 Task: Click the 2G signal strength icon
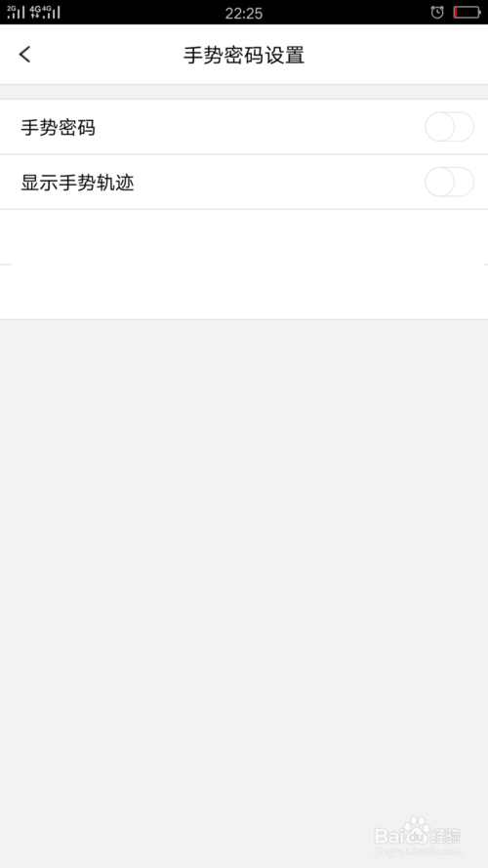point(16,12)
